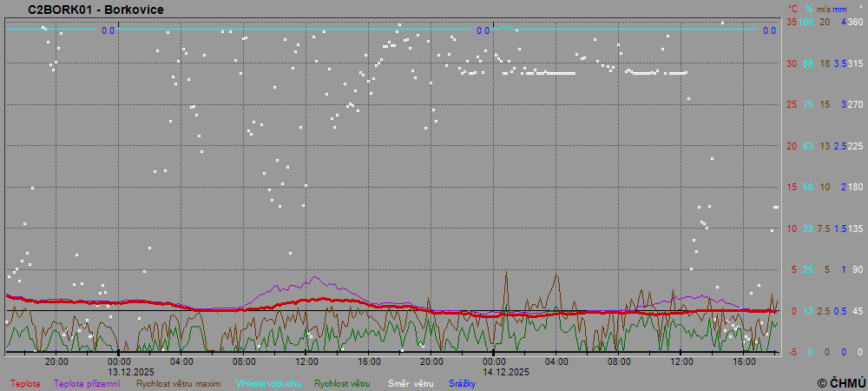
Task: Click the red 35 temperature axis value
Action: click(791, 22)
